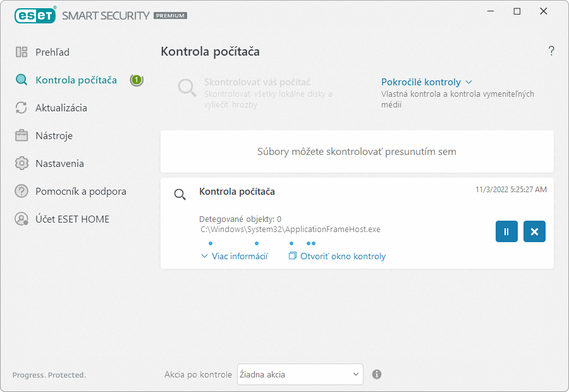Click the green notification badge showing 1
Screen dimensions: 569x392
pyautogui.click(x=137, y=80)
